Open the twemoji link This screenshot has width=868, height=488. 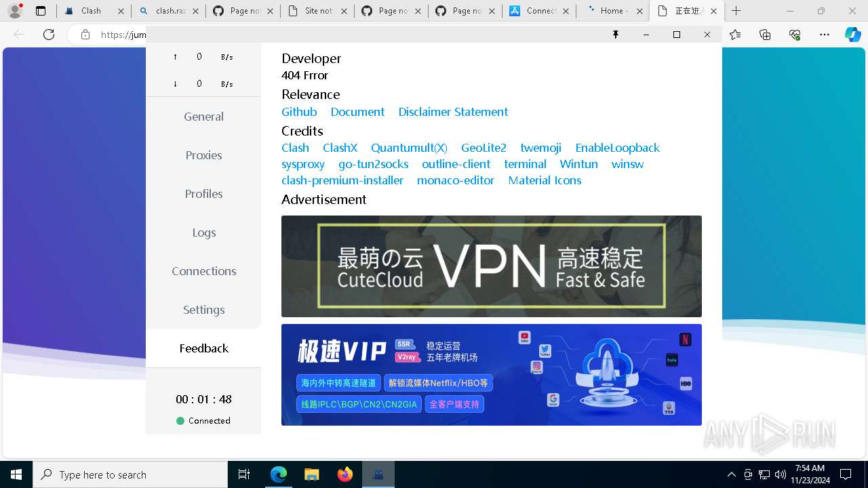[540, 148]
